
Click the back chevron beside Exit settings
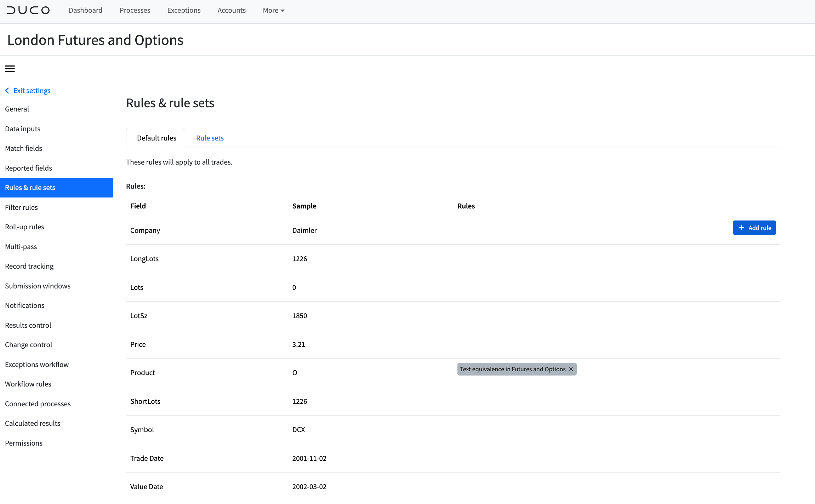pyautogui.click(x=7, y=91)
